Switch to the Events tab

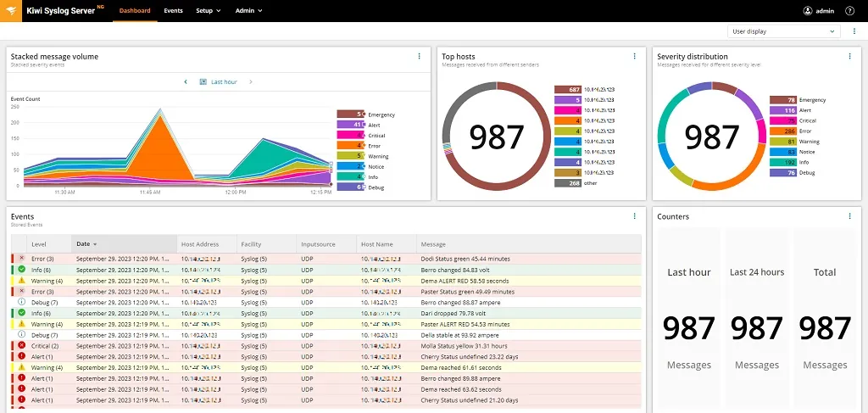click(x=173, y=10)
